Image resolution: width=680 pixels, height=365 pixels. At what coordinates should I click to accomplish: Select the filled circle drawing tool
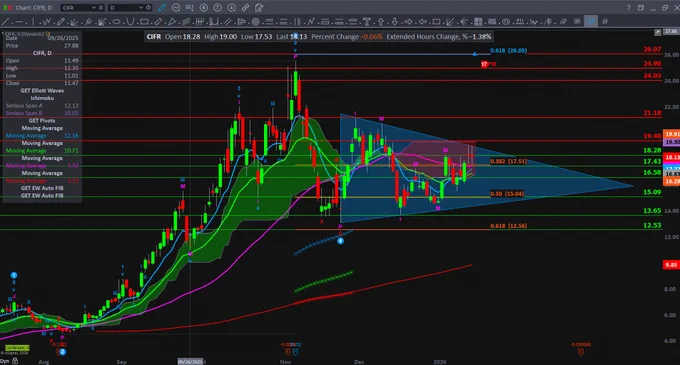[x=255, y=21]
